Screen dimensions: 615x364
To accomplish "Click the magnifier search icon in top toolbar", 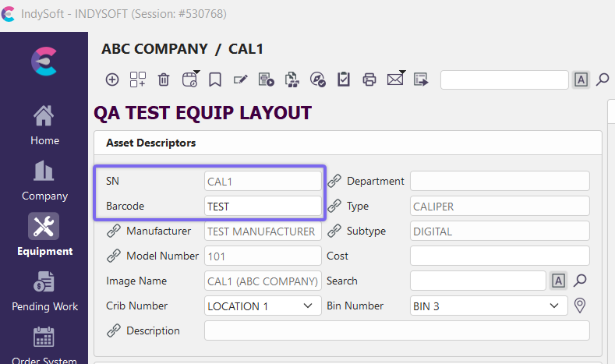I will tap(602, 80).
